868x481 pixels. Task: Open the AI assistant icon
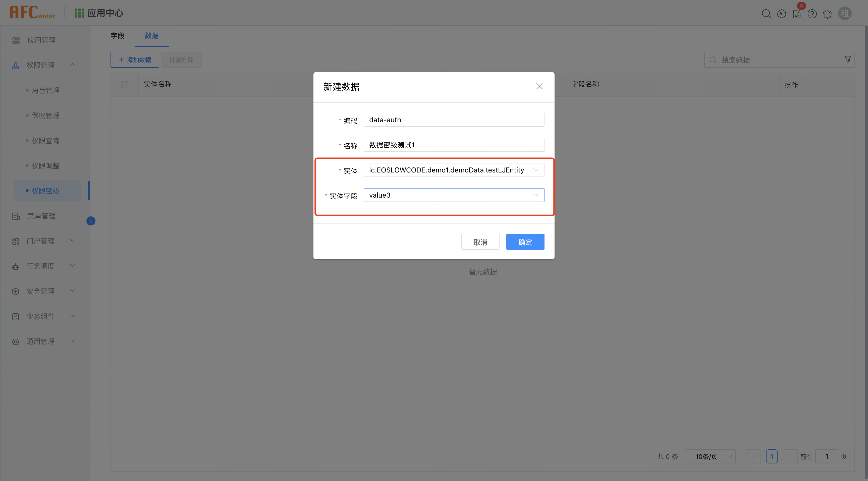[781, 14]
